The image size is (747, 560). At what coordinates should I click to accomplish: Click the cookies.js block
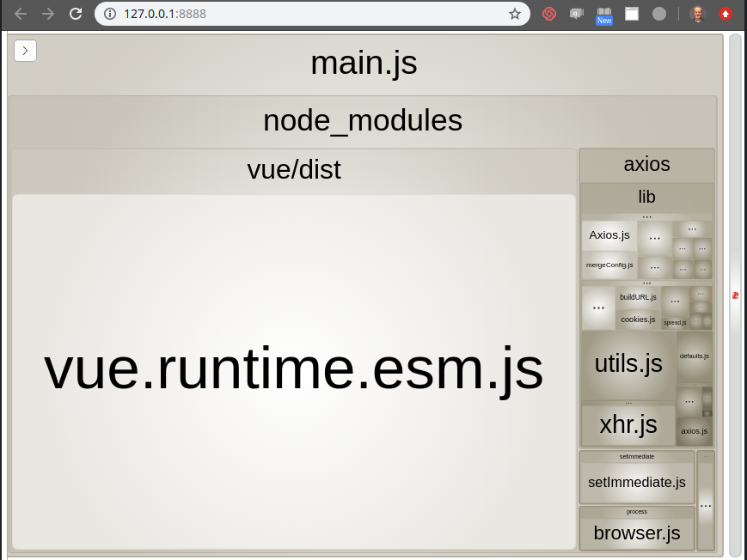click(638, 319)
